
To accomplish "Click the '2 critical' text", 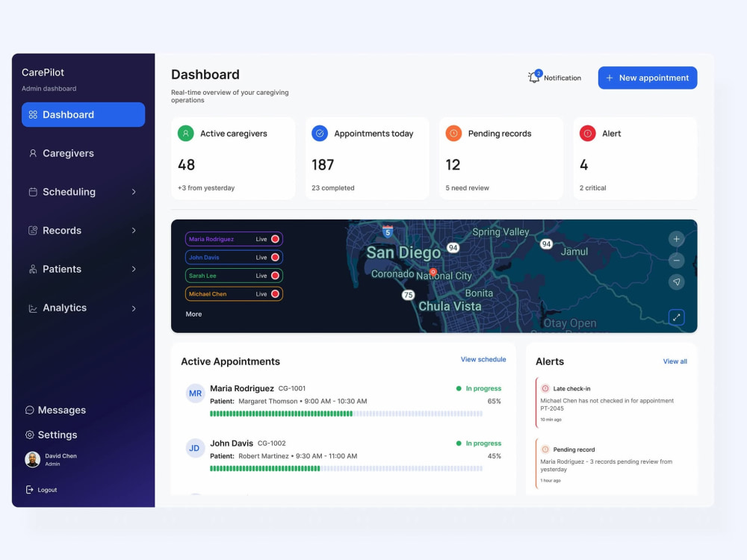I will tap(592, 188).
